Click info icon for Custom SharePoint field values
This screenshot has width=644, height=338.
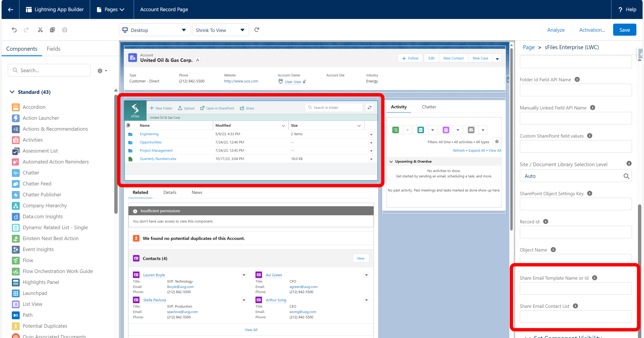tap(590, 136)
